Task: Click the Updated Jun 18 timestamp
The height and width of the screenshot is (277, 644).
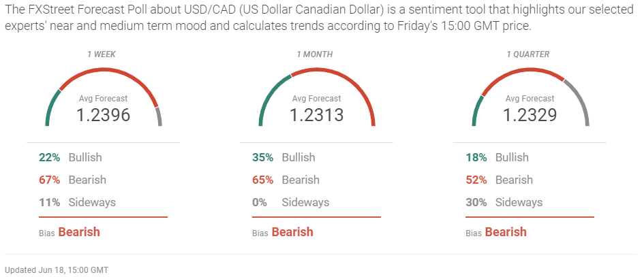Action: coord(57,270)
